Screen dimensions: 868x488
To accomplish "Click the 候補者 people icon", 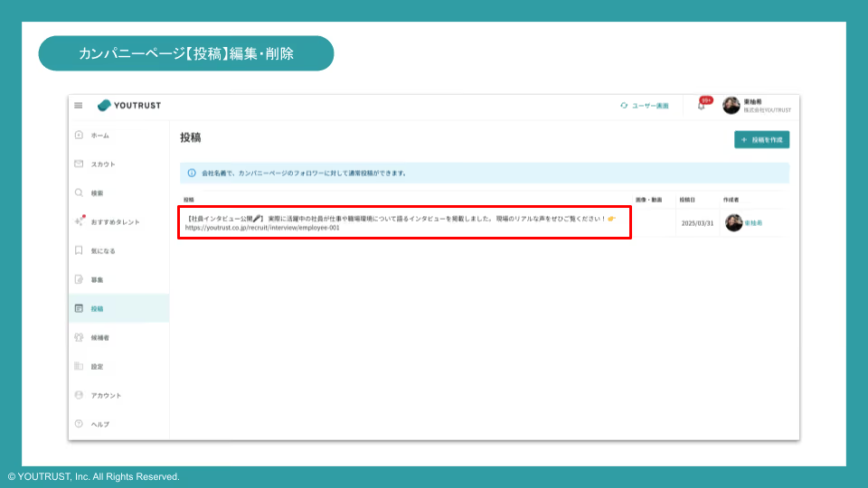I will pyautogui.click(x=80, y=337).
